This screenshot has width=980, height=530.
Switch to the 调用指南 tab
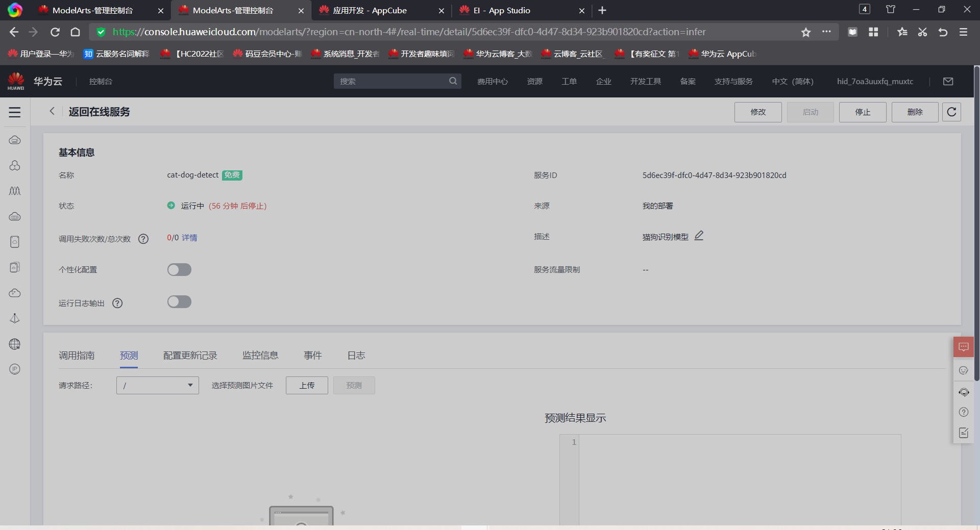point(77,356)
